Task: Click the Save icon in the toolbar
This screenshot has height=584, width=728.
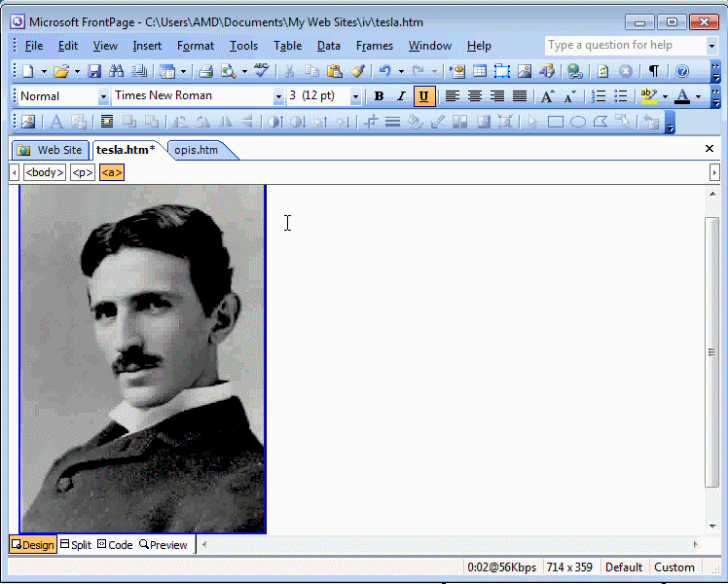Action: 94,71
